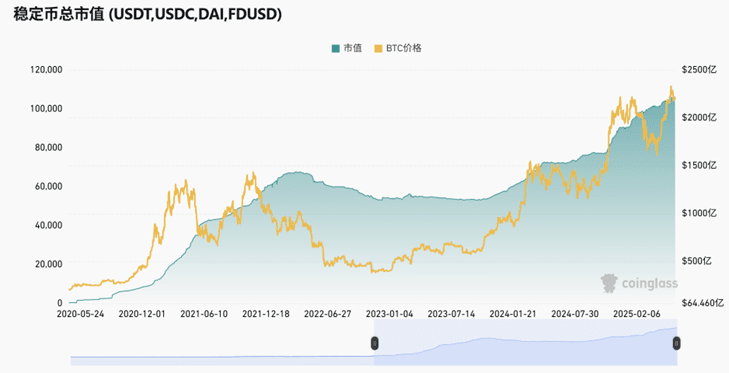Screen dimensions: 729x373
Task: Click the $2500亿 right axis label
Action: [x=699, y=70]
